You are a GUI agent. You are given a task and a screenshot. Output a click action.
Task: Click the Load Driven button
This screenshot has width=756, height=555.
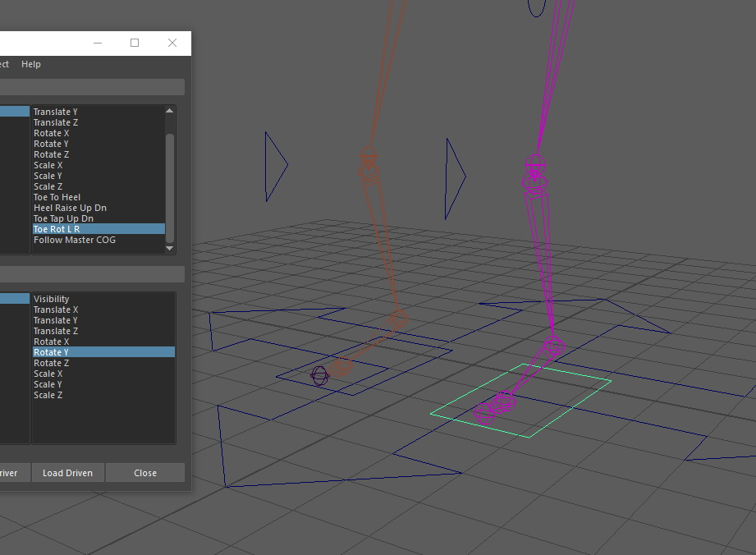coord(67,472)
